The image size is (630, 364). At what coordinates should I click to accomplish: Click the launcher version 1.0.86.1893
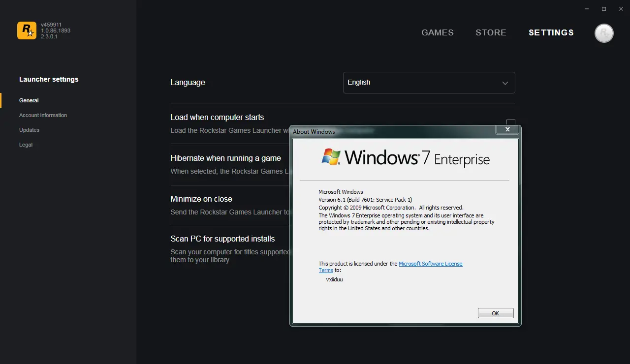(x=56, y=30)
